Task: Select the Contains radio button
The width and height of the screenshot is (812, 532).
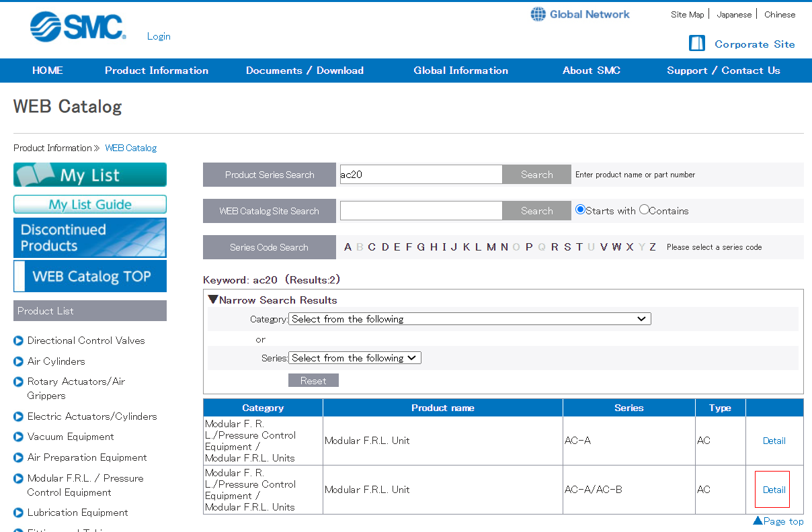Action: pos(644,210)
